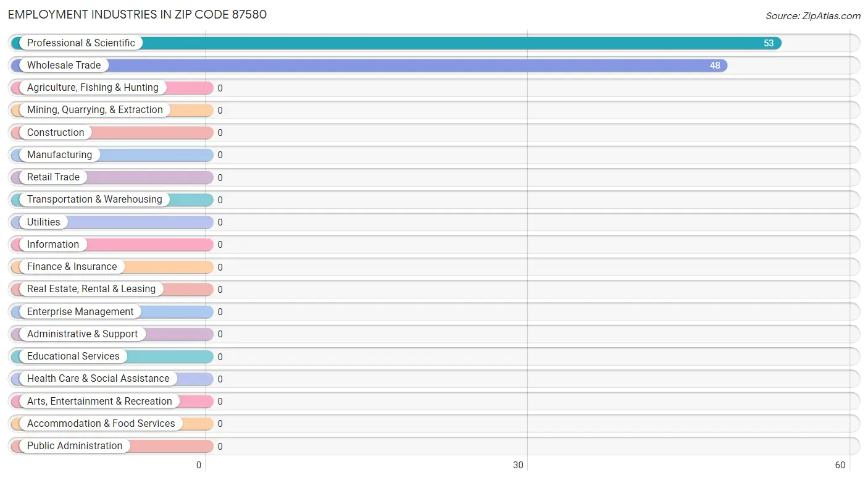868x480 pixels.
Task: Select the Agriculture, Fishing & Hunting label
Action: (x=93, y=88)
